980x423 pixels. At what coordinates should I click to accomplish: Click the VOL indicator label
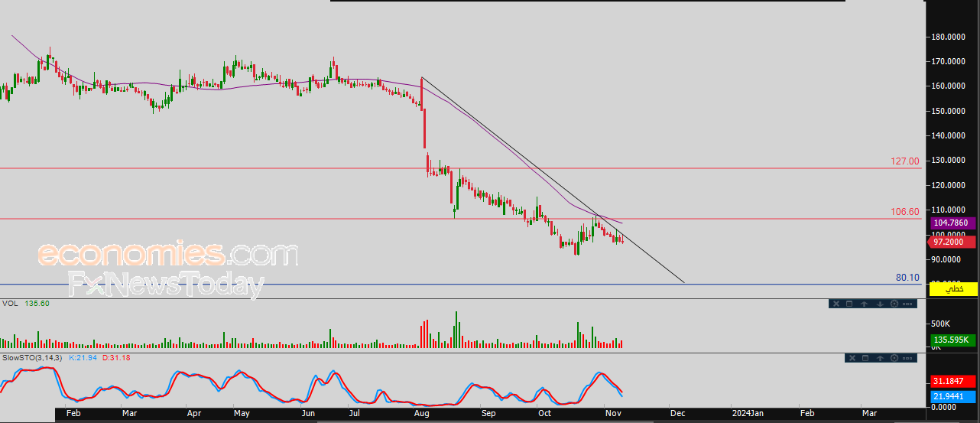point(10,304)
